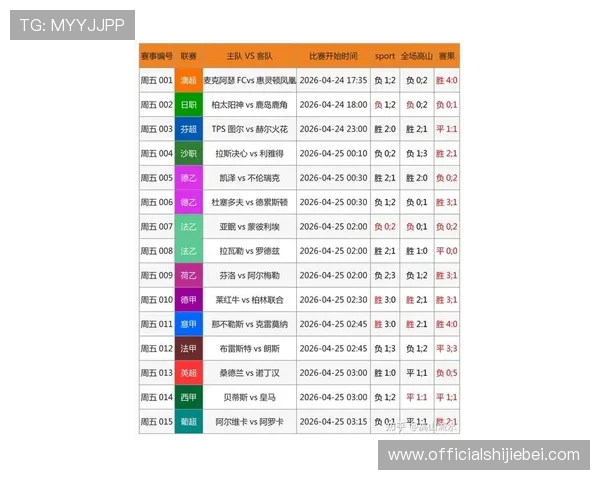This screenshot has height=480, width=600.
Task: Click the start time 2026-04-25 02:30
Action: point(333,300)
